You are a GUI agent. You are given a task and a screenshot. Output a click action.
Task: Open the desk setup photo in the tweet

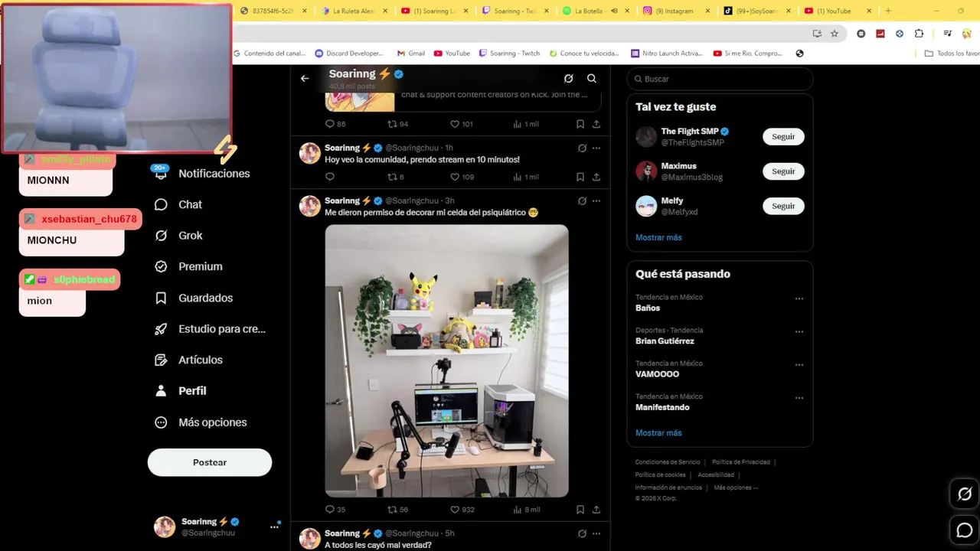(446, 360)
